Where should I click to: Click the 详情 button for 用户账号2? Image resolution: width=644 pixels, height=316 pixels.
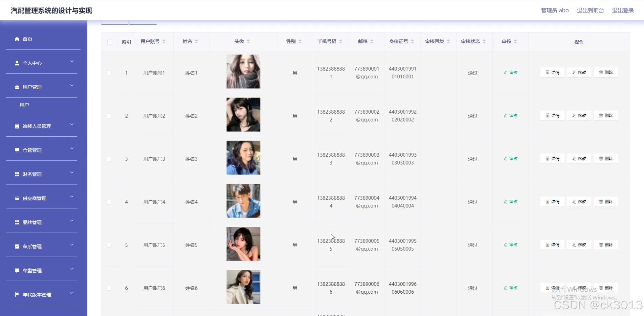(552, 115)
